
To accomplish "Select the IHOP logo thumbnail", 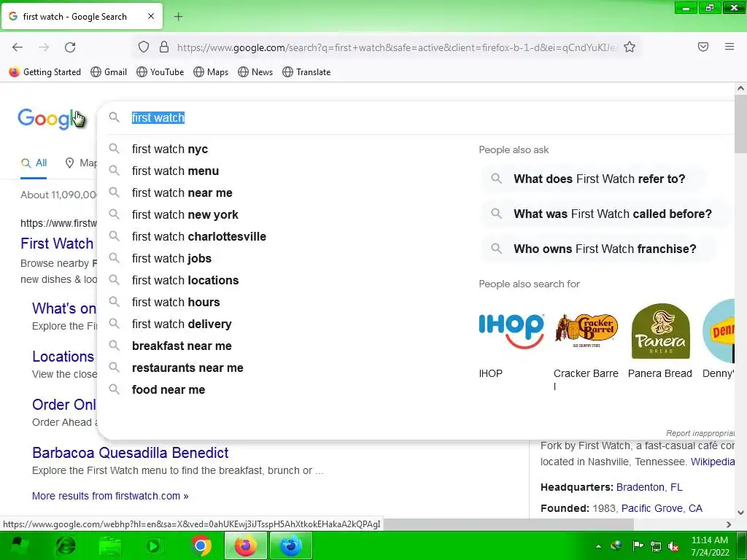I will click(x=511, y=331).
